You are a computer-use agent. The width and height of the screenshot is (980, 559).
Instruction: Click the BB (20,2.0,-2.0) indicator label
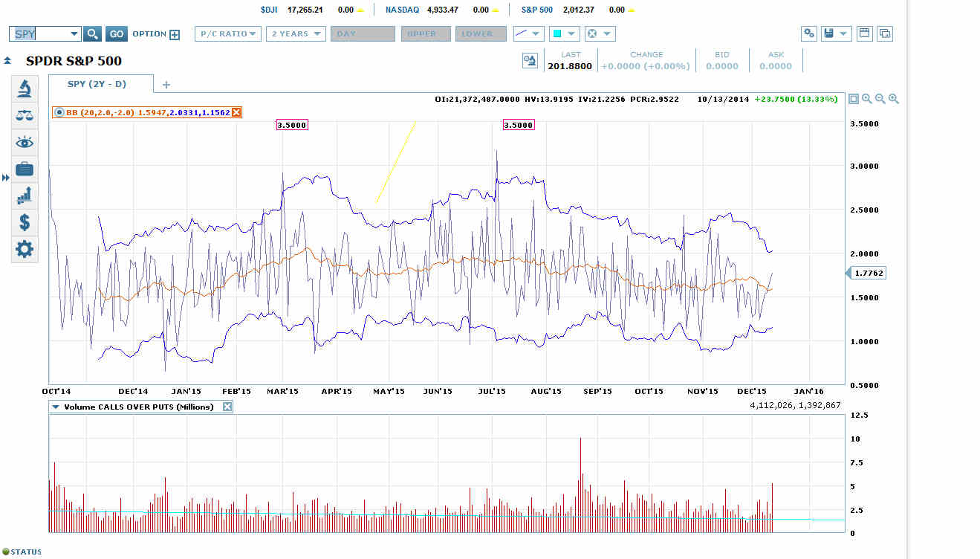point(100,112)
